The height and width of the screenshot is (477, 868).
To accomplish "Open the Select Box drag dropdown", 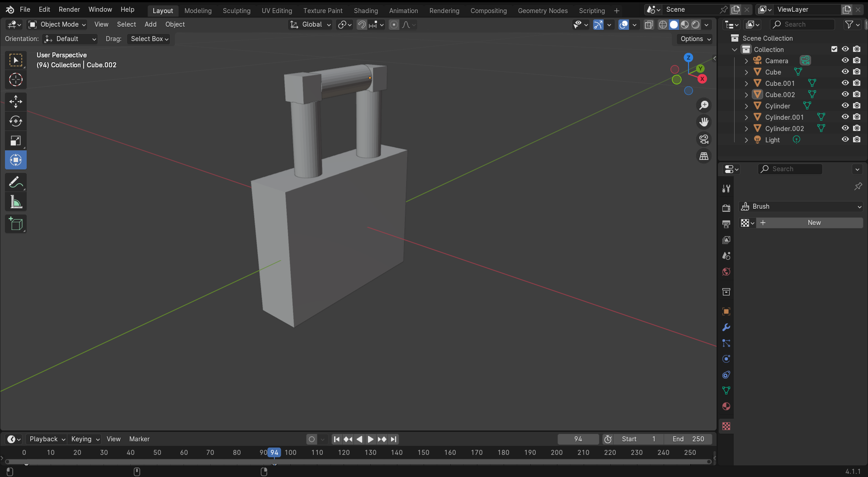I will point(149,39).
